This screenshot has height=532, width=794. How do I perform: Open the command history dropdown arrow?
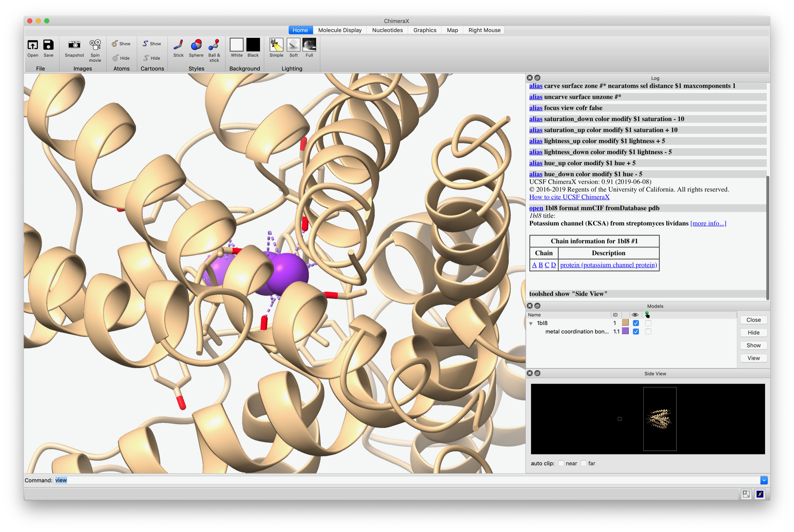tap(764, 480)
